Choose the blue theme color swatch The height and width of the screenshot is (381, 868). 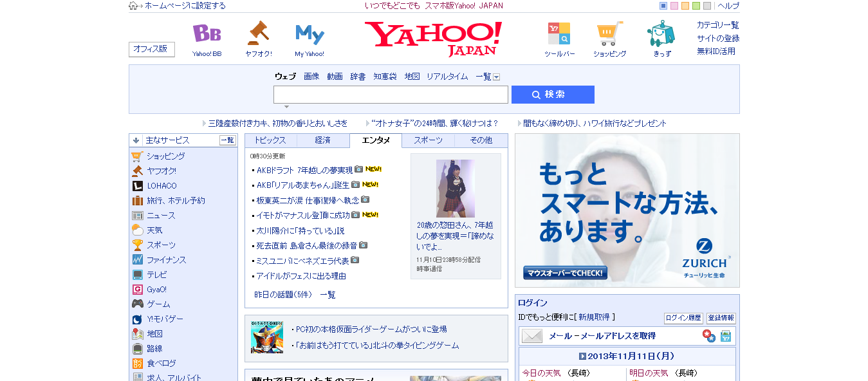pyautogui.click(x=663, y=6)
